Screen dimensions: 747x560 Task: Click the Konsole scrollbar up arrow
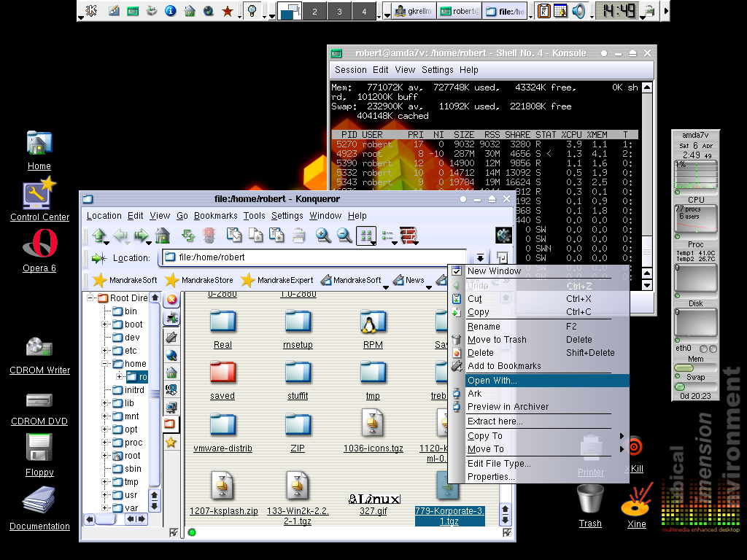[646, 87]
